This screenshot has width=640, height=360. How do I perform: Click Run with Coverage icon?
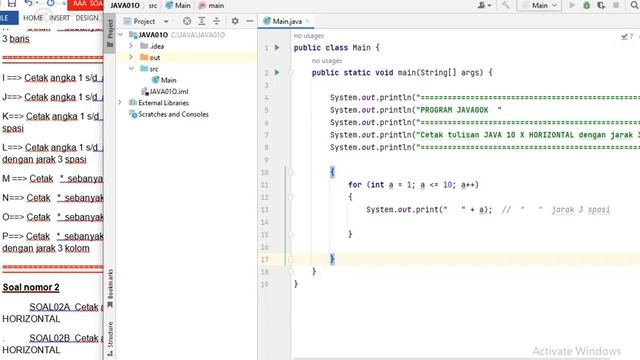pyautogui.click(x=601, y=5)
